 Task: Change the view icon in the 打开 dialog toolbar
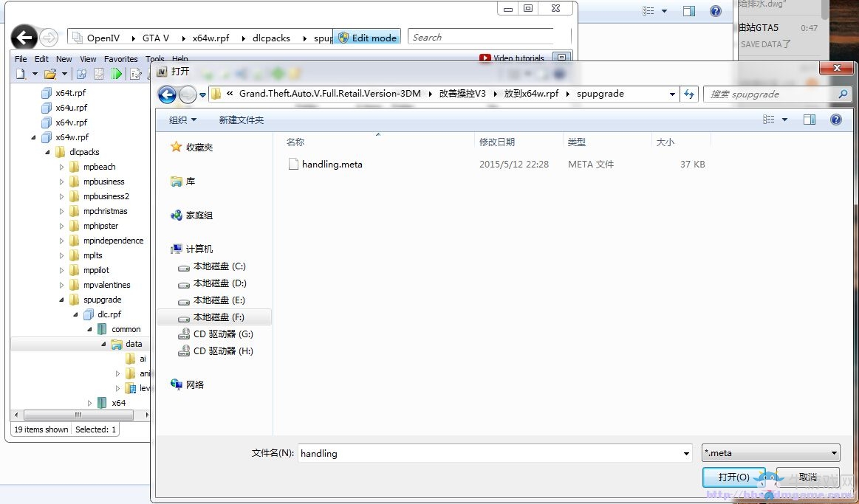[x=769, y=120]
